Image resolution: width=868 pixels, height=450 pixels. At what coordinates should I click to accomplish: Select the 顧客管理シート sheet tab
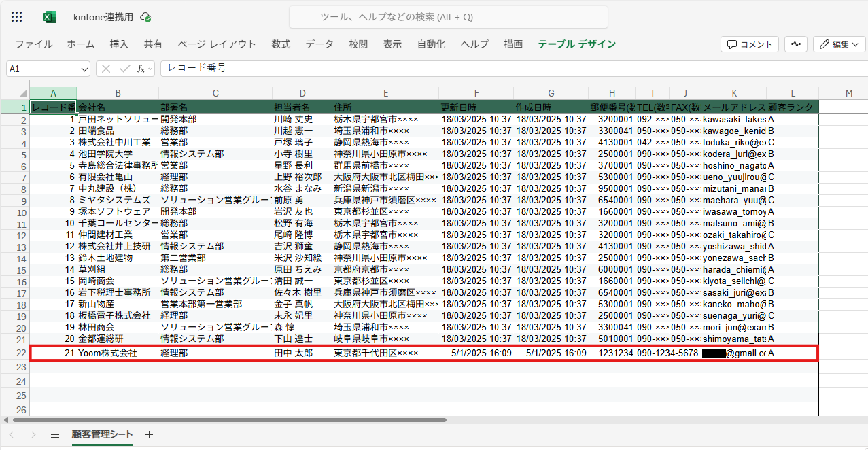(102, 435)
